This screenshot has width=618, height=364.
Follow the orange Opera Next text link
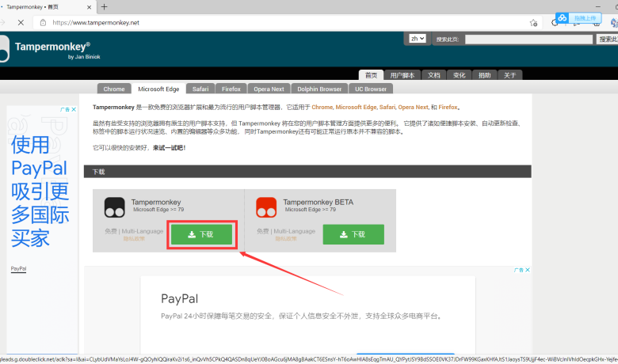(413, 107)
